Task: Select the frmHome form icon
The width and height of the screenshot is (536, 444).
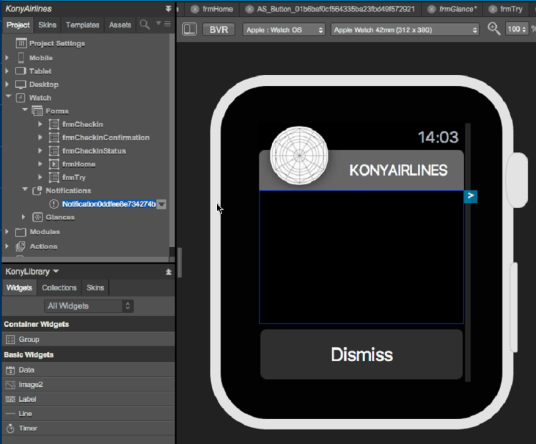Action: pos(54,164)
